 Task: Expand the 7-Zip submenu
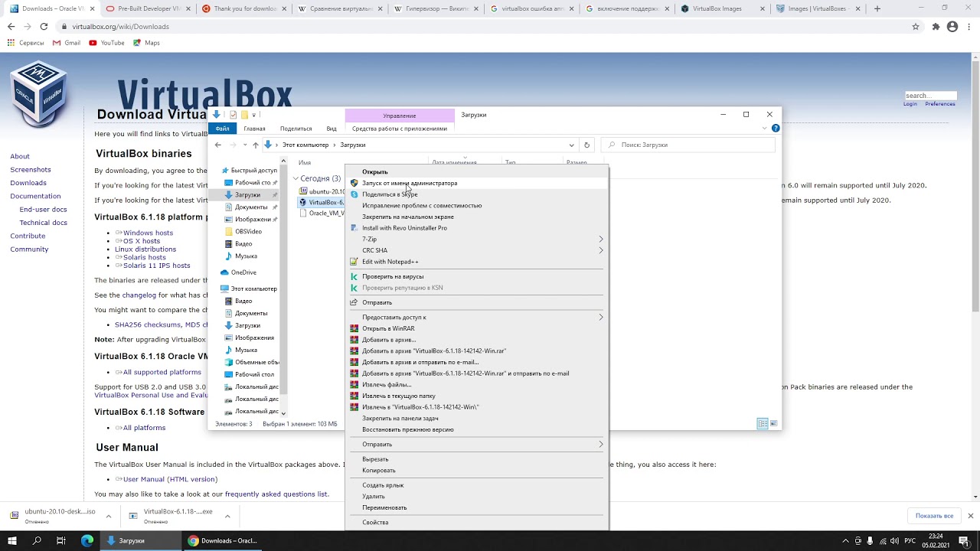[x=600, y=239]
